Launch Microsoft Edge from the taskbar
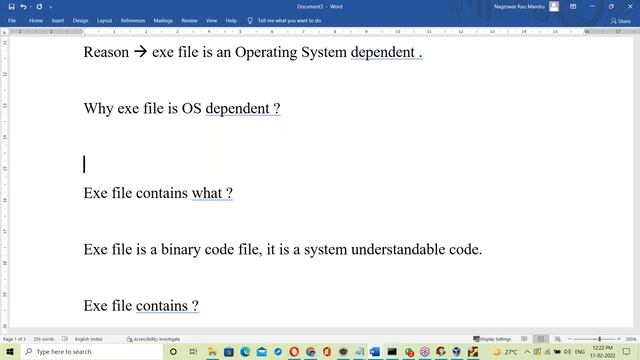The image size is (640, 360). [x=245, y=352]
